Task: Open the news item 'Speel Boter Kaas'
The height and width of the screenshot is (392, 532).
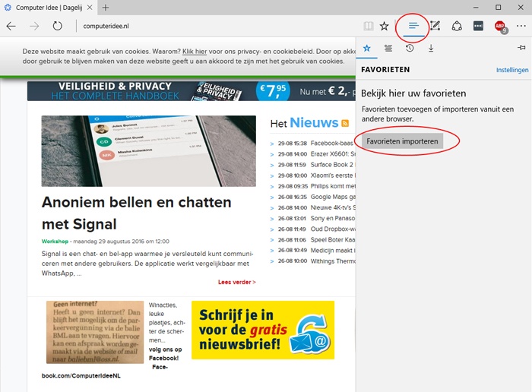Action: [x=333, y=240]
